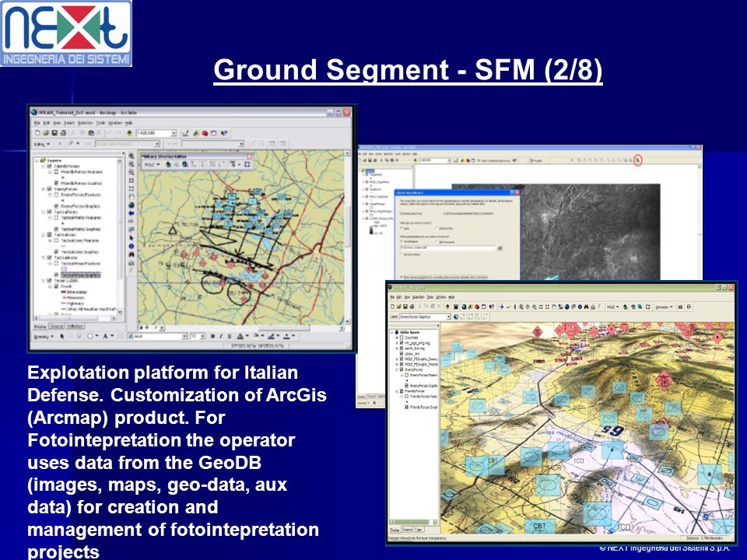The width and height of the screenshot is (747, 560).
Task: Close the Extract Data Wizard dialog
Action: click(x=517, y=192)
